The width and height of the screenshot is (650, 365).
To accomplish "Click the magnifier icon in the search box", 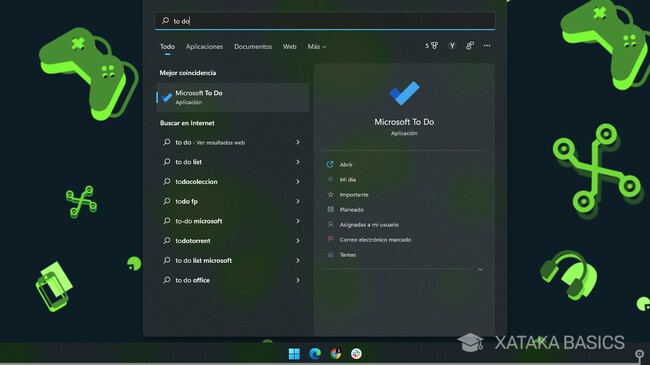I will pos(165,20).
